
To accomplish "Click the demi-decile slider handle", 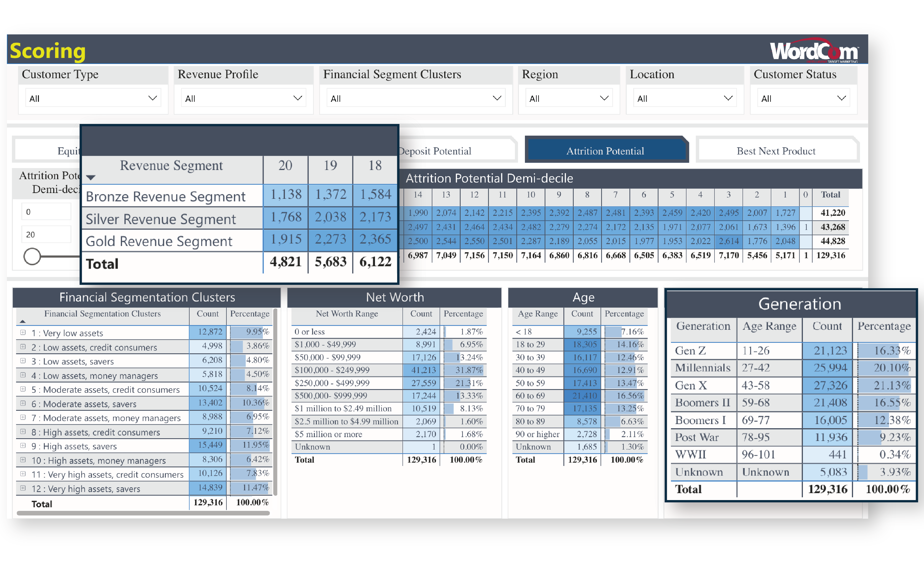I will coord(32,257).
